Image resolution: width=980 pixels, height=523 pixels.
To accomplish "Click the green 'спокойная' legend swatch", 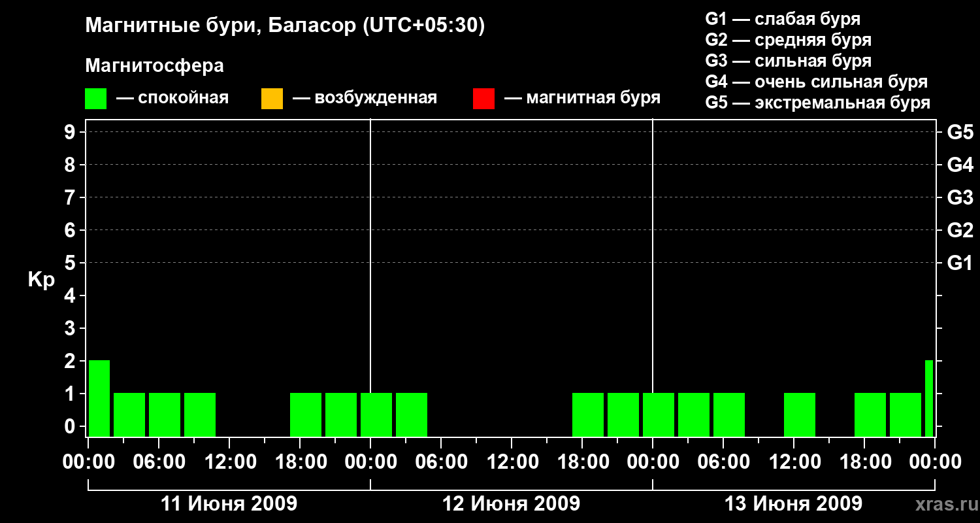I will tap(95, 99).
